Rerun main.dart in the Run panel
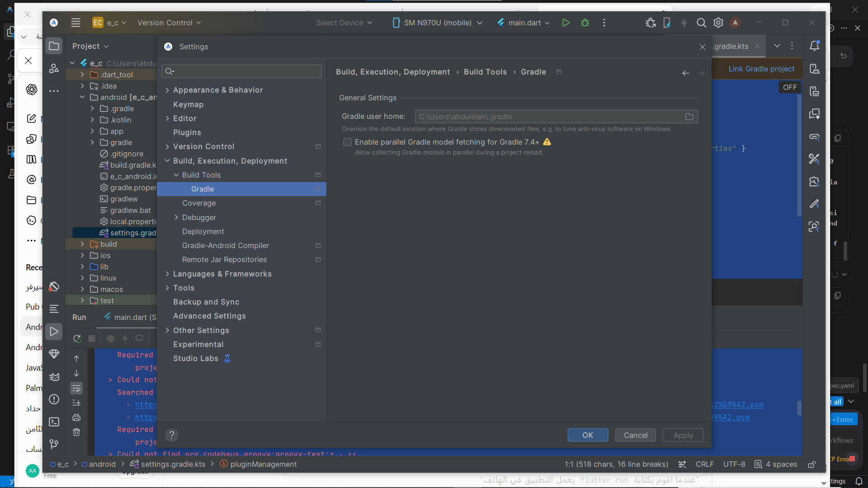868x488 pixels. (77, 338)
